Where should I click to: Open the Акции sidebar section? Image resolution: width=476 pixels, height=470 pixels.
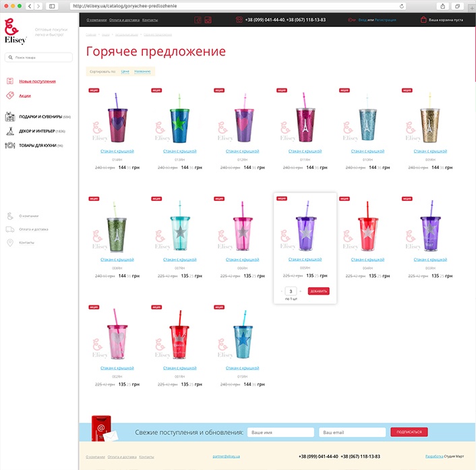pos(25,96)
